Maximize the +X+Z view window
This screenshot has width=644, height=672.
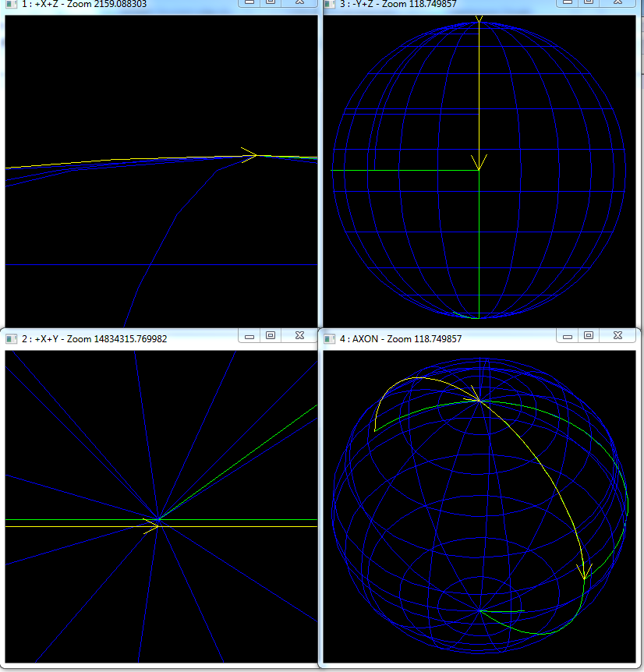point(270,2)
